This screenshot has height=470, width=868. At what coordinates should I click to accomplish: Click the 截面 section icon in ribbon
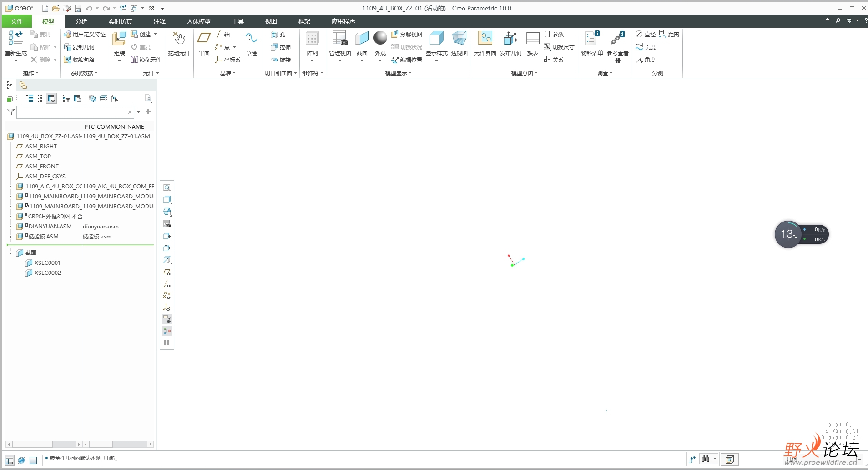tap(362, 38)
